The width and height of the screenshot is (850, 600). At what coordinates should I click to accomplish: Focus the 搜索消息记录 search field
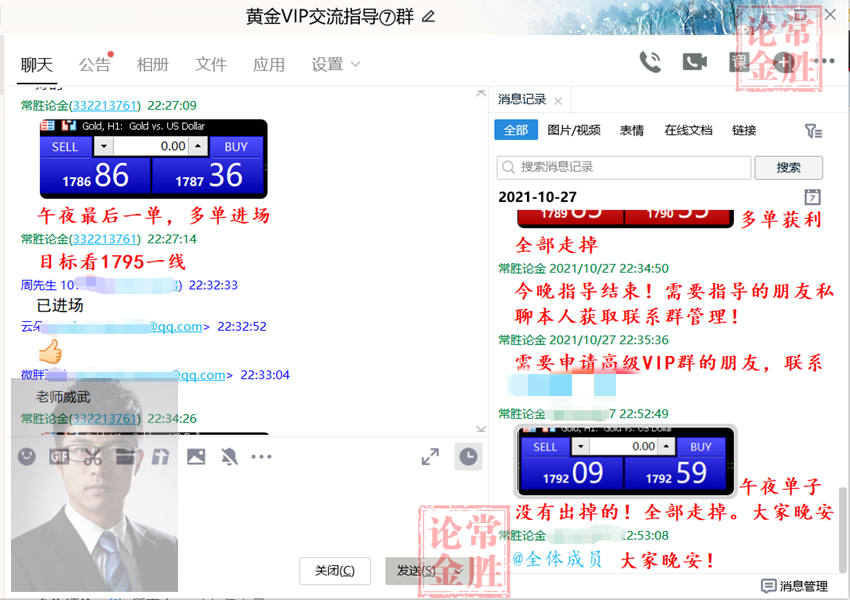pos(623,167)
